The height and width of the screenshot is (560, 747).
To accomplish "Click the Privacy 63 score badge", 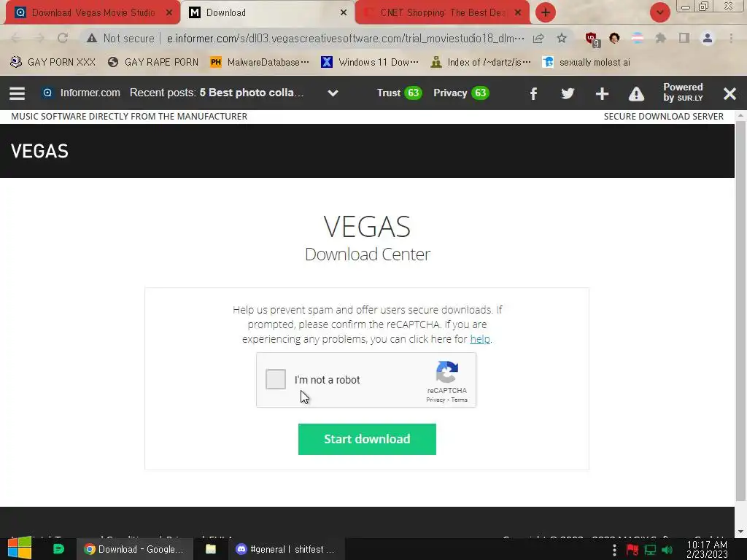I will (x=461, y=93).
